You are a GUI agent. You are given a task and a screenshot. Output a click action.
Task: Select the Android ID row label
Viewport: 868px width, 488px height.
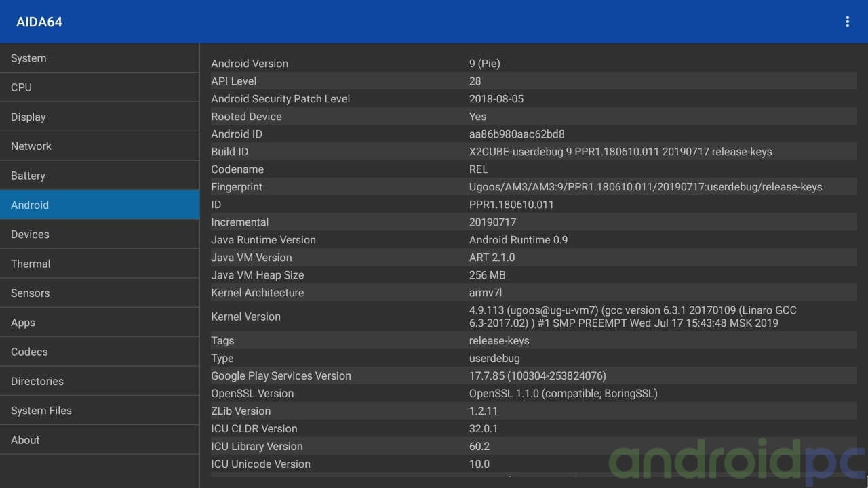[237, 134]
